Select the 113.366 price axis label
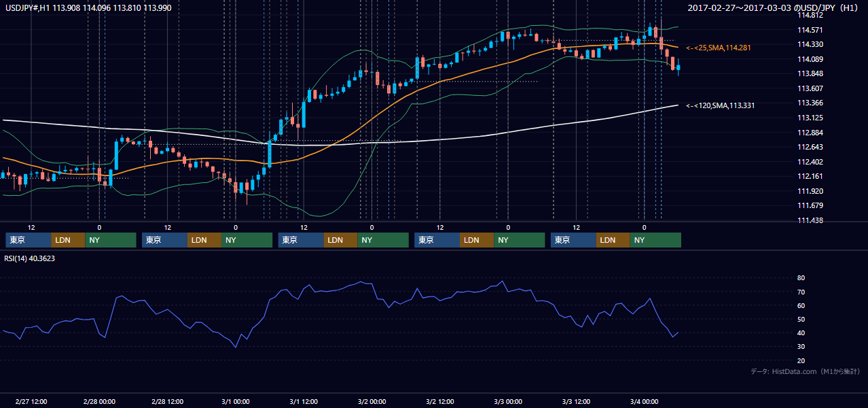 810,103
